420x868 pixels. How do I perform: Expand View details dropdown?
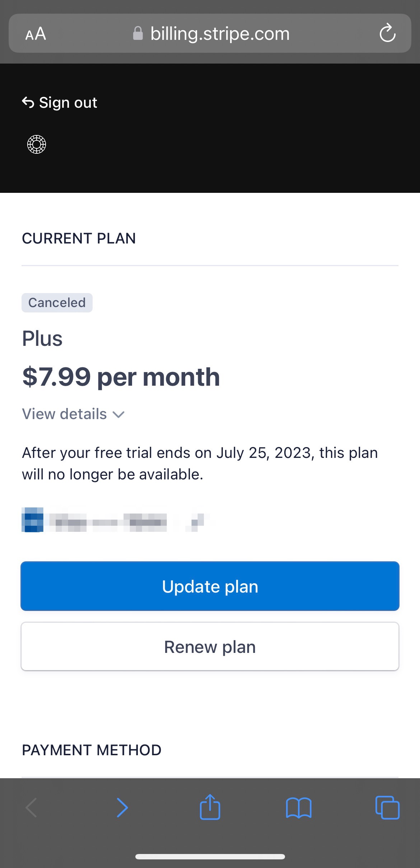[x=73, y=414]
